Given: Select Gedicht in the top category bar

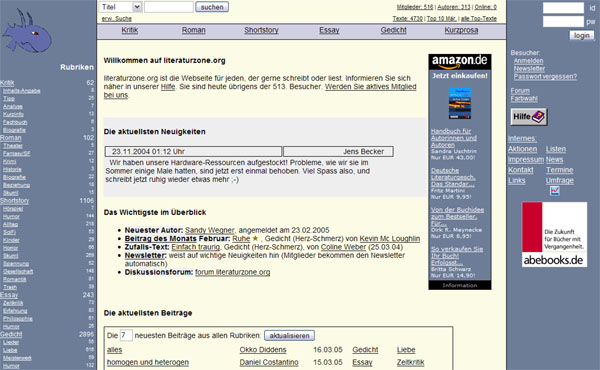Looking at the screenshot, I should tap(393, 30).
